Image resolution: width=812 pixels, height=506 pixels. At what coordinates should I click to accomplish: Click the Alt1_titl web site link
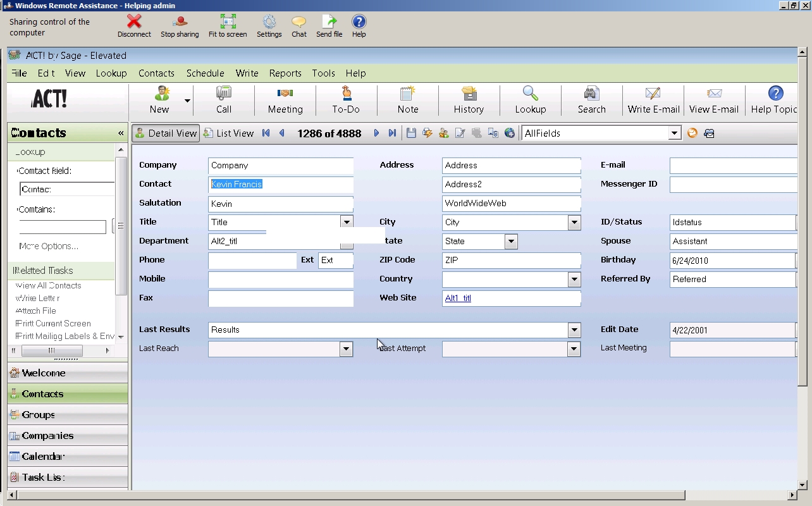point(458,299)
